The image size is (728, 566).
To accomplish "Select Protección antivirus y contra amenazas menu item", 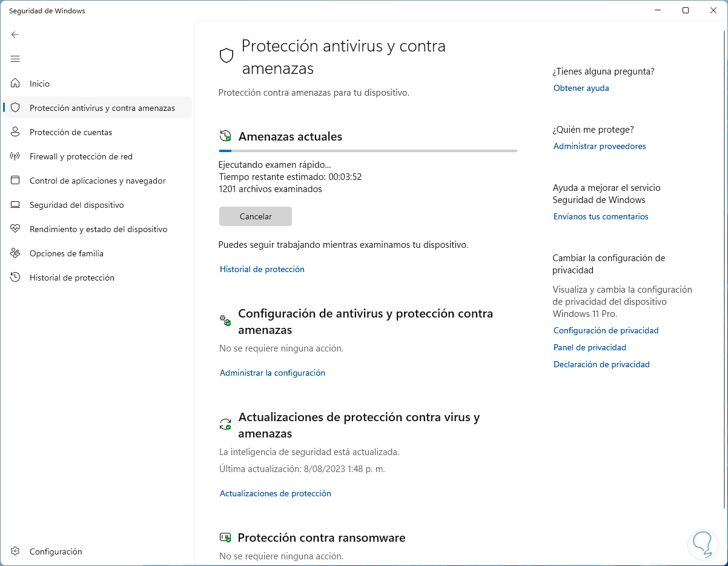I will coord(102,108).
